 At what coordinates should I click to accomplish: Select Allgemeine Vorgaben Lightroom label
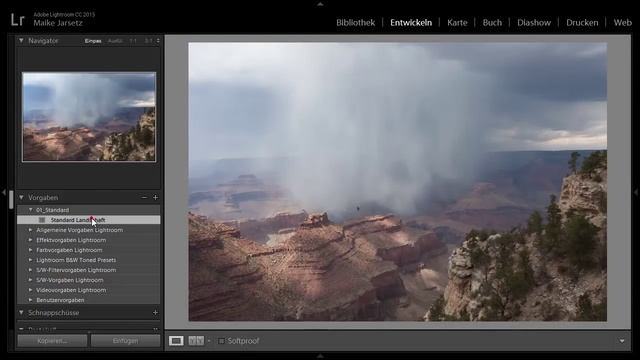[80, 230]
